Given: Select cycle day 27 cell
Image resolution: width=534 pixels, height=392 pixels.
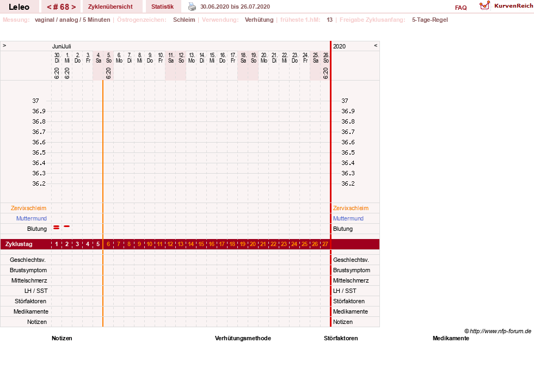Looking at the screenshot, I should point(325,244).
